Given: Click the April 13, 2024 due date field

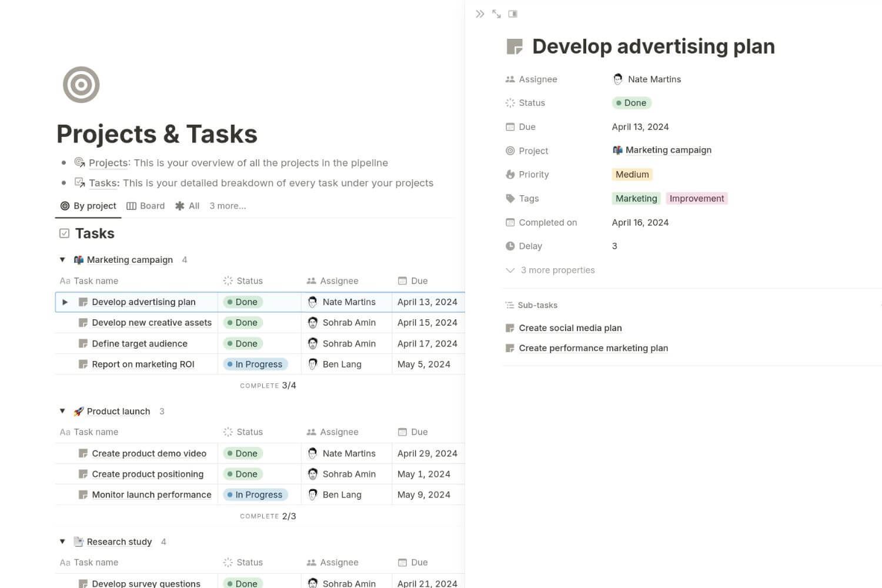Looking at the screenshot, I should coord(640,127).
